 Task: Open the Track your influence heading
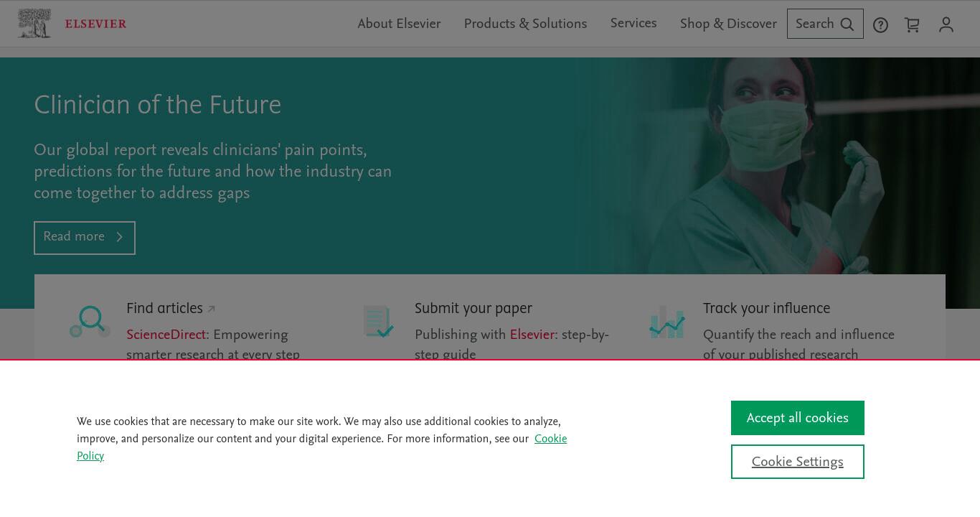coord(766,309)
